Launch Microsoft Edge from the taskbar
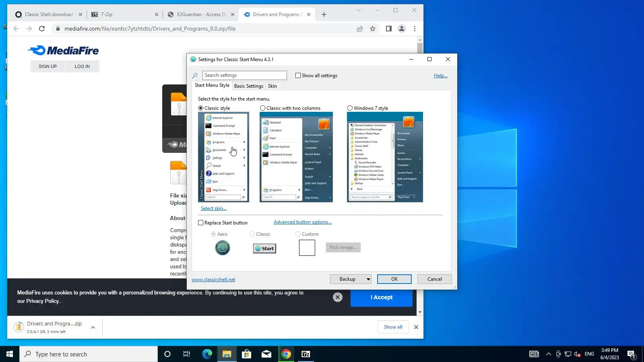The image size is (644, 362). [207, 354]
